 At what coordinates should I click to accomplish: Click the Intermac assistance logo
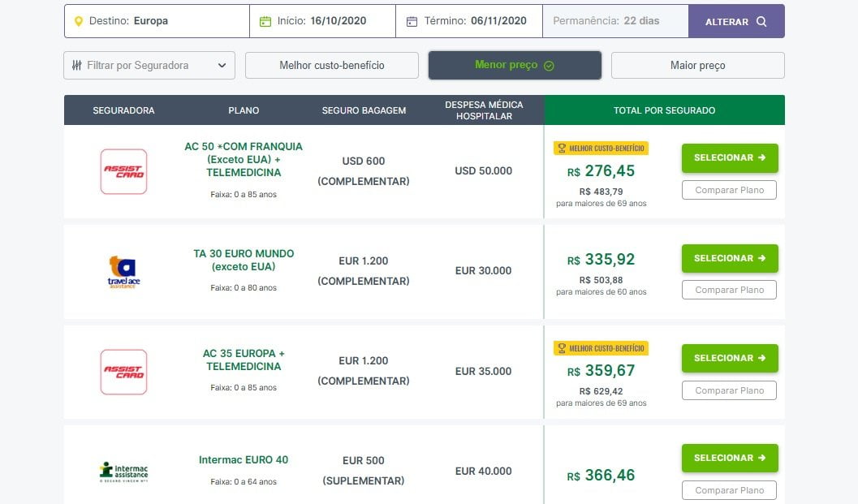(x=123, y=472)
